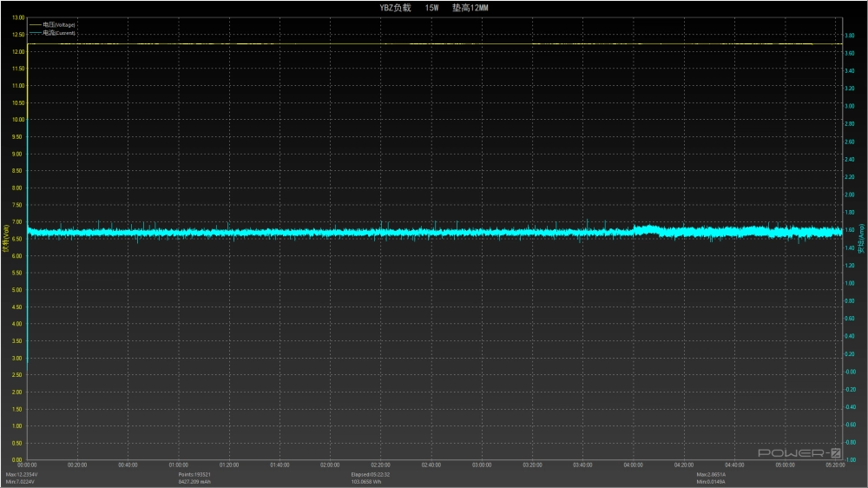The image size is (868, 488).
Task: Click the Elapsed:05:22:32 readout
Action: coord(371,474)
